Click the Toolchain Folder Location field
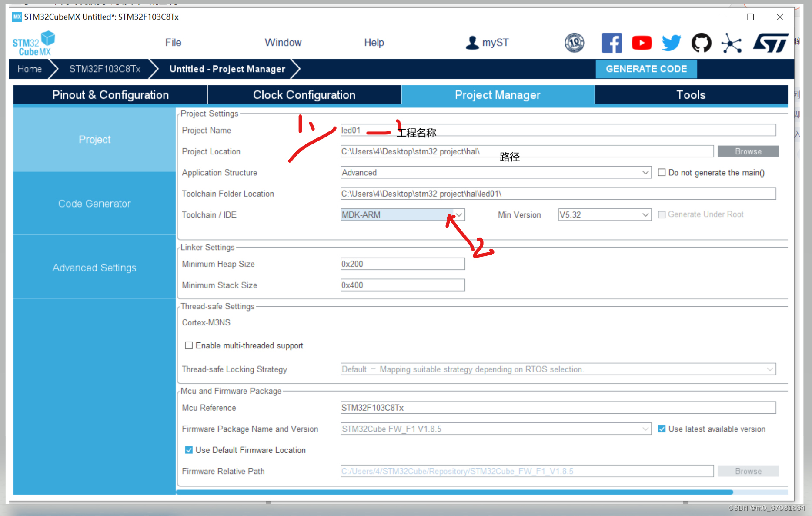This screenshot has width=812, height=516. coord(558,194)
